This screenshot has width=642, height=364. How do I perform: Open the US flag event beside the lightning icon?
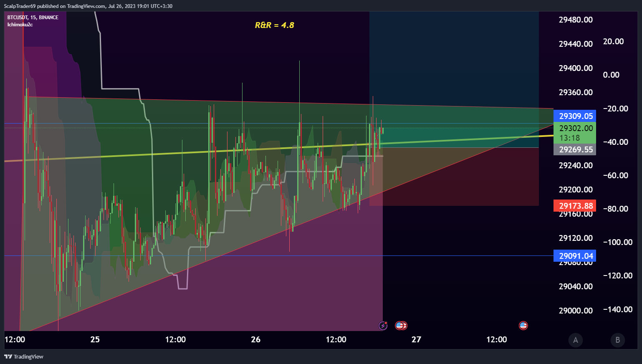401,326
